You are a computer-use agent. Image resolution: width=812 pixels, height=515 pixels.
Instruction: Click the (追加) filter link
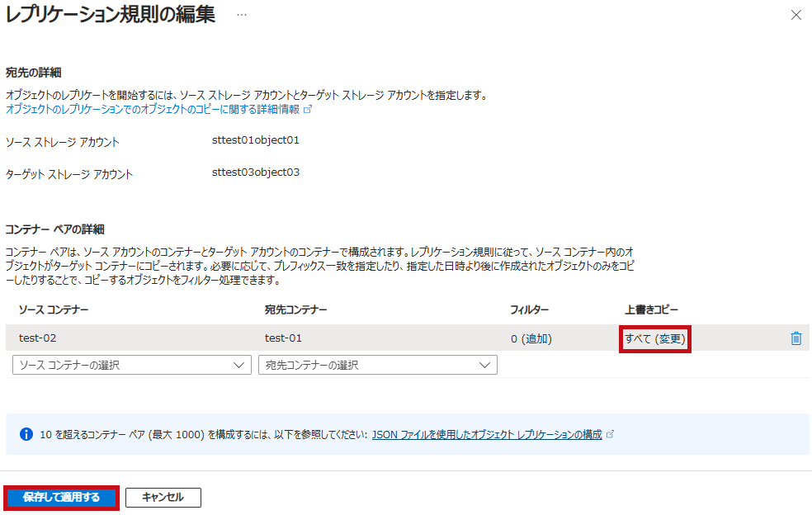536,339
